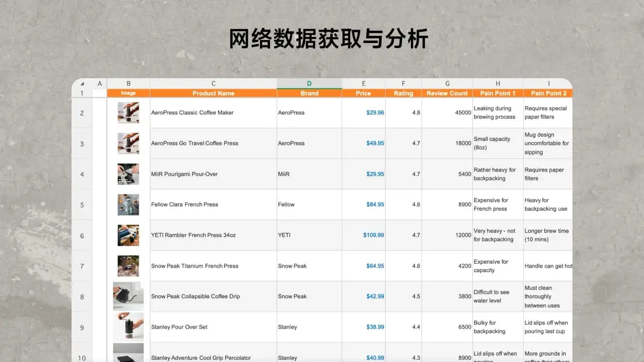Select column A header
This screenshot has height=362, width=644.
100,83
